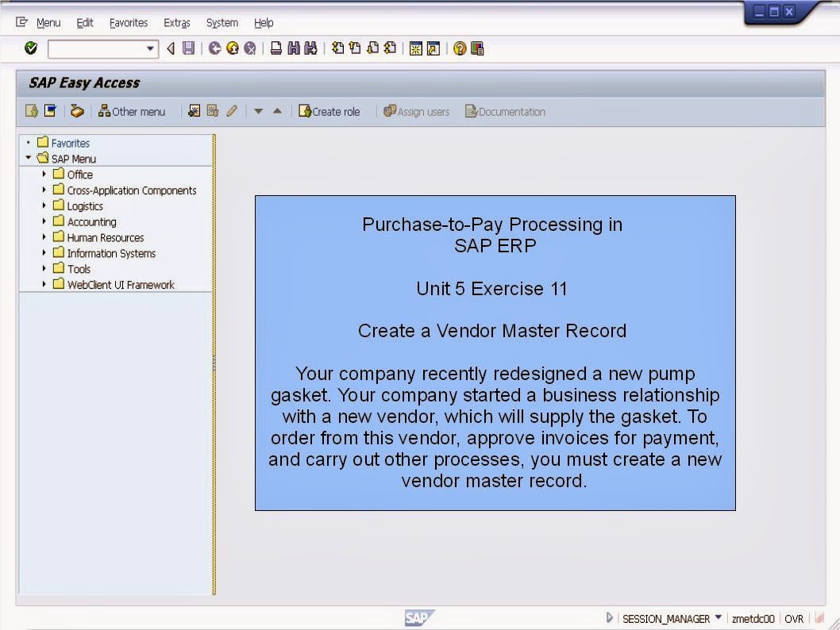
Task: Click the Find binoculars icon
Action: click(294, 48)
